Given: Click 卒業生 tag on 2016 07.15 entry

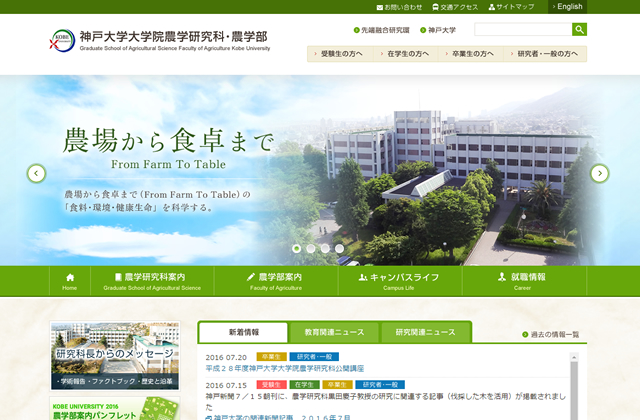Looking at the screenshot, I should pyautogui.click(x=337, y=384).
